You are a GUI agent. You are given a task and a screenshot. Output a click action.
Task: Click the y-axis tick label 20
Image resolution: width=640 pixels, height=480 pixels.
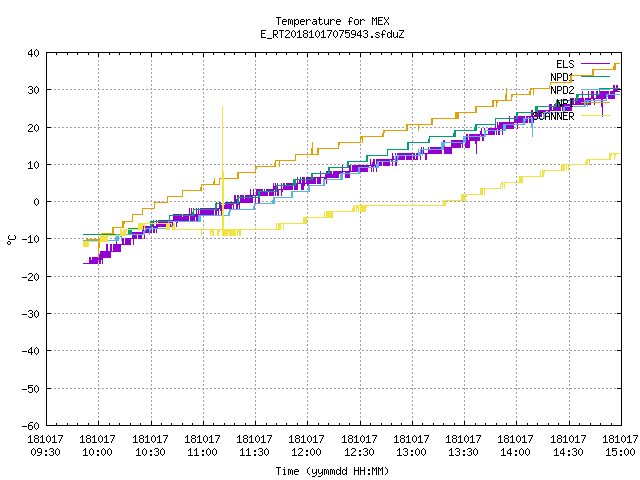pos(33,128)
